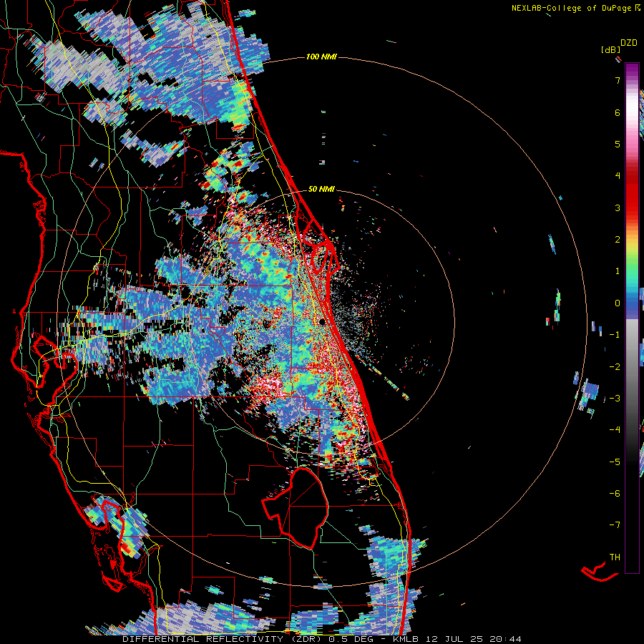Click the -2 value on the scale
644x644 pixels.
615,367
